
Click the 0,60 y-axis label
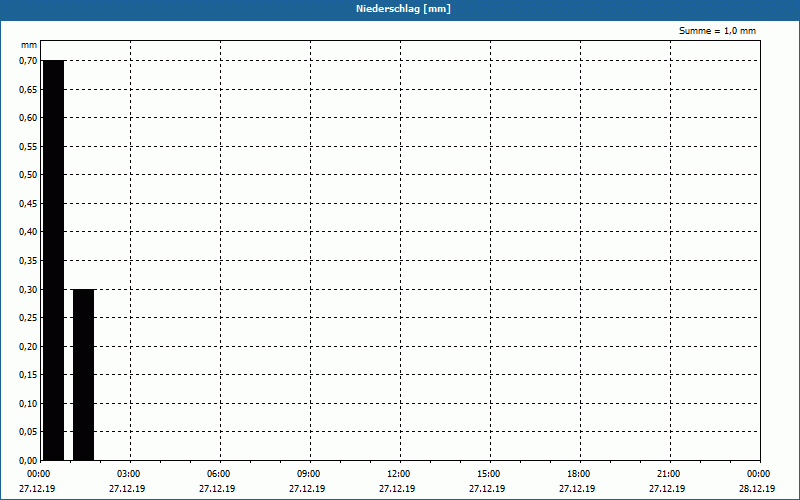click(x=28, y=118)
